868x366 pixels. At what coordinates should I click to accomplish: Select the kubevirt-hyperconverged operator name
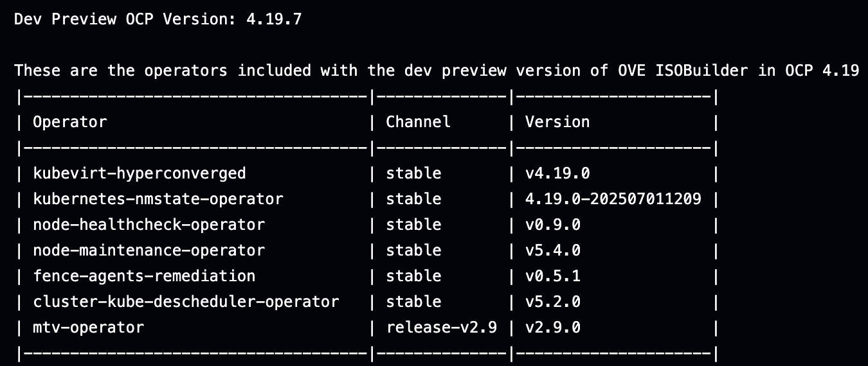[140, 173]
